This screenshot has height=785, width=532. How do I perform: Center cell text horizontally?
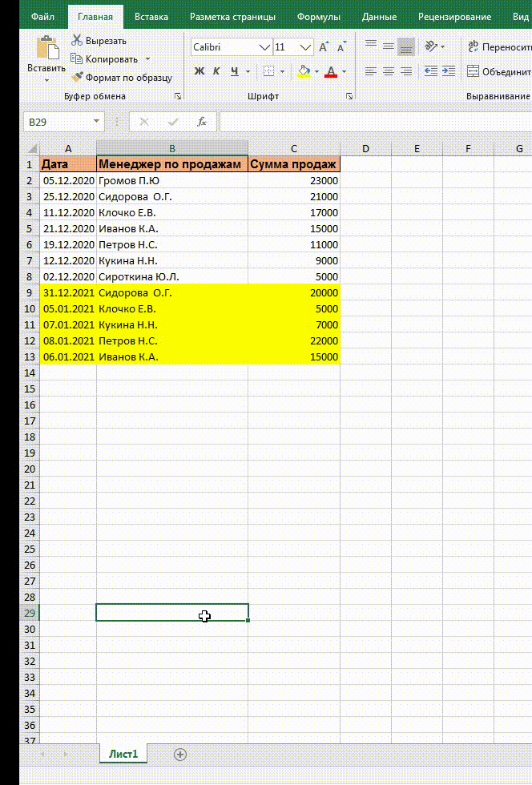pyautogui.click(x=389, y=71)
